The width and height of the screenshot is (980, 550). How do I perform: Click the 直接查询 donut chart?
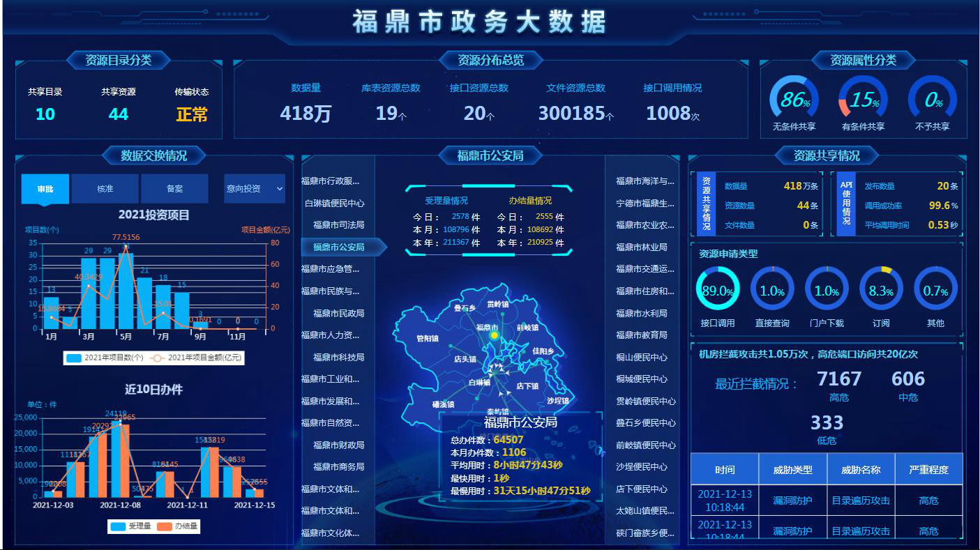click(x=773, y=287)
